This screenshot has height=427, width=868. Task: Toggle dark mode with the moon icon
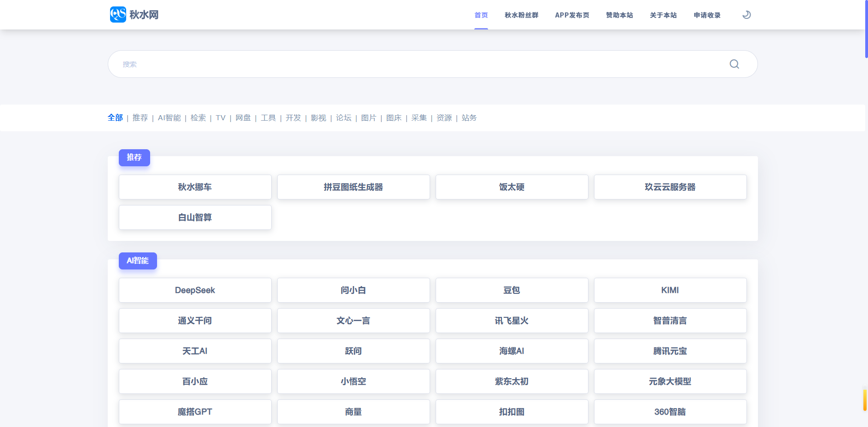(x=746, y=15)
